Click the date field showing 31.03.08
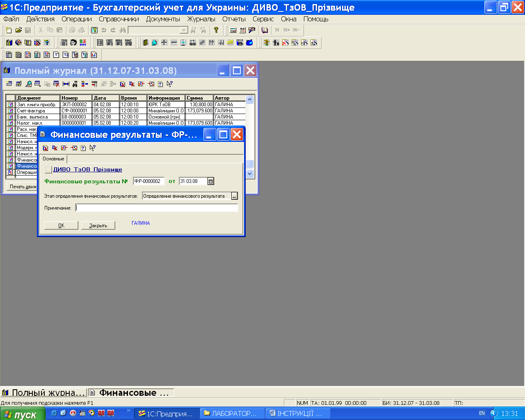Screen dimensions: 525x420 [x=193, y=181]
